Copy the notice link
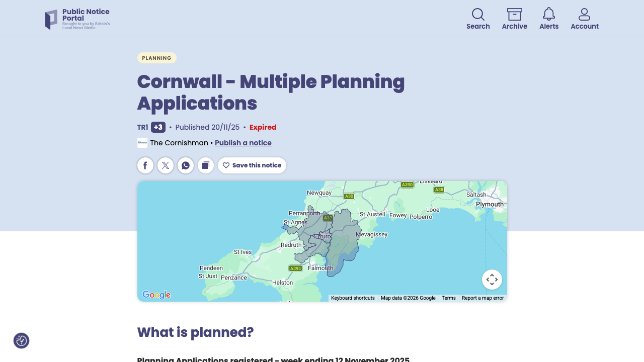This screenshot has height=362, width=644. pyautogui.click(x=206, y=165)
